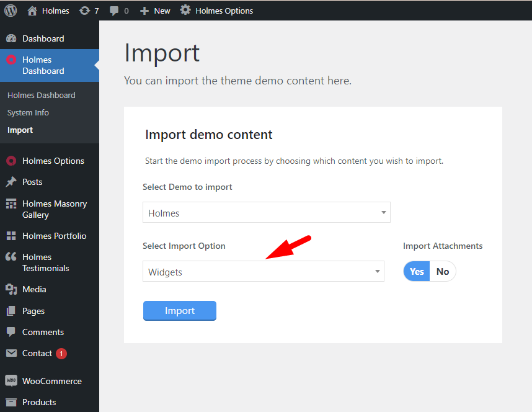Click the highlighted Holmes Dashboard menu header
The image size is (532, 412).
coord(50,65)
